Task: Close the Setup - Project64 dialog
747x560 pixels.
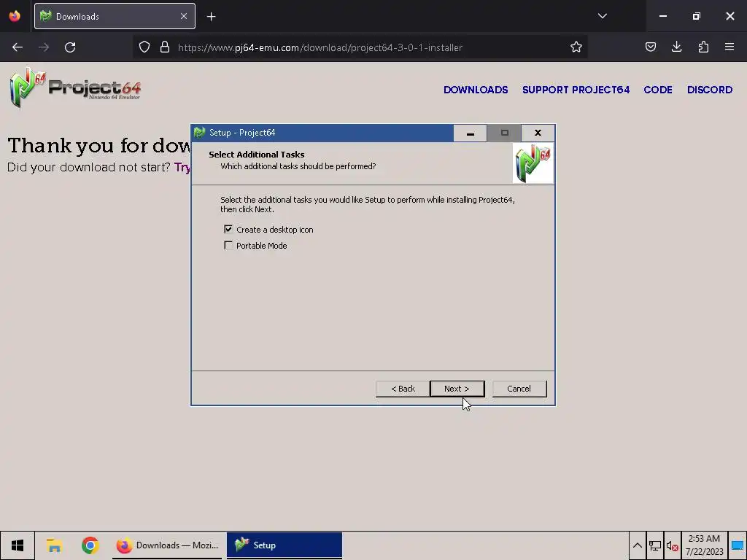Action: tap(538, 133)
